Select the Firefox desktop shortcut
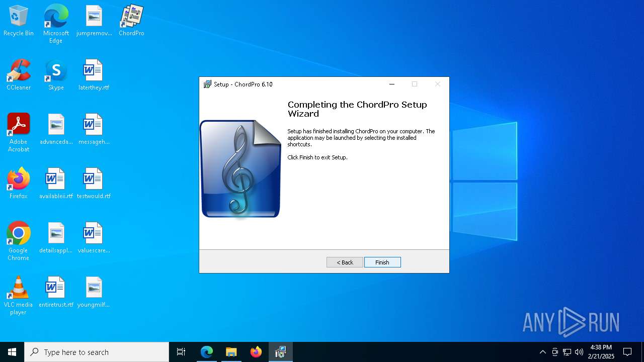 (x=19, y=184)
